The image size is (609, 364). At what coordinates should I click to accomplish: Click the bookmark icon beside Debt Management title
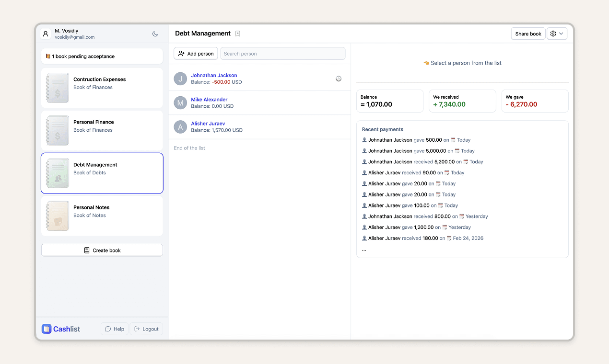(x=238, y=34)
